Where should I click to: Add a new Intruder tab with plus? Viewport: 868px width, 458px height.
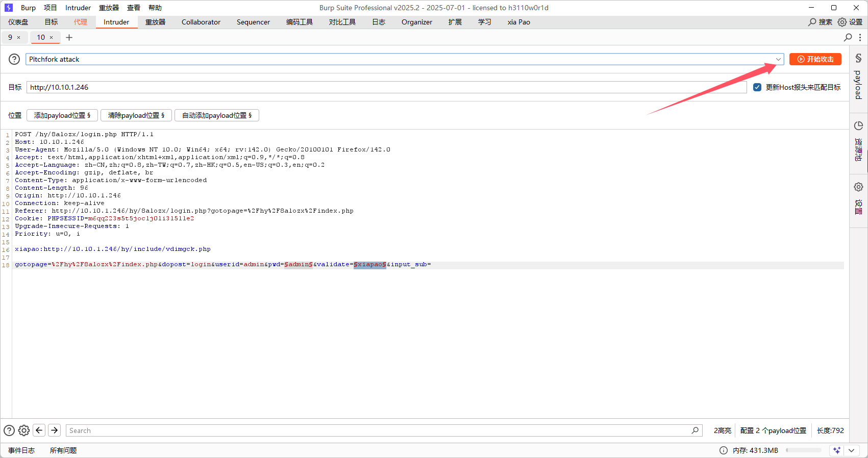(69, 37)
